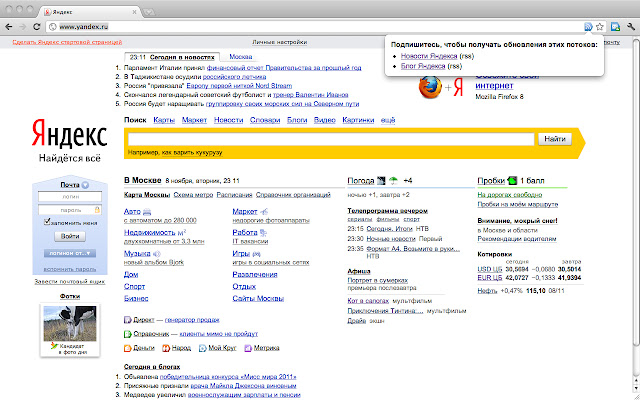640x400 pixels.
Task: Click the blue extension icon beside the star
Action: (x=615, y=27)
